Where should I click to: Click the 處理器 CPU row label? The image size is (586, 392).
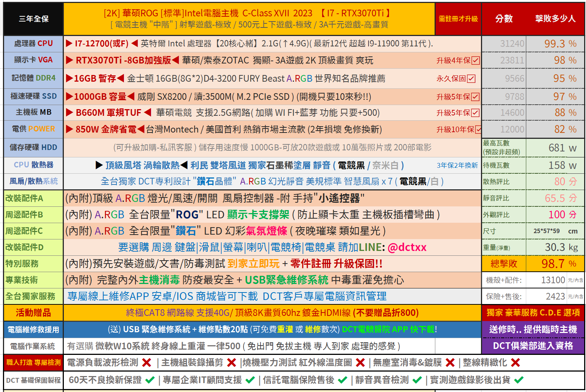point(33,43)
